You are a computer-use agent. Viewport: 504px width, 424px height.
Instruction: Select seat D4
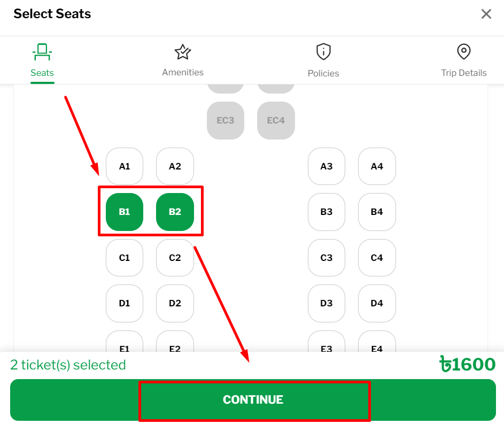(377, 303)
